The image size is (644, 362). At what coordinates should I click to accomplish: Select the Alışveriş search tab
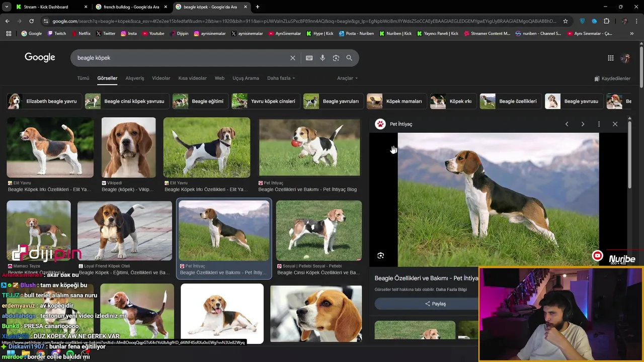click(135, 78)
